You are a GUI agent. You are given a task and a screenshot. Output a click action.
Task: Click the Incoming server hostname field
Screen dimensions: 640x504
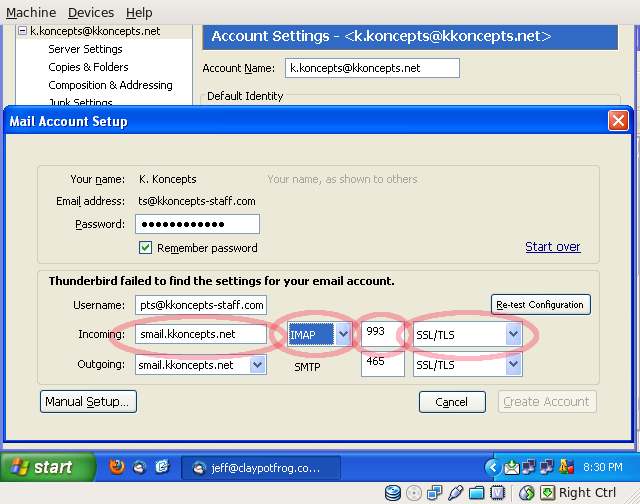coord(201,334)
